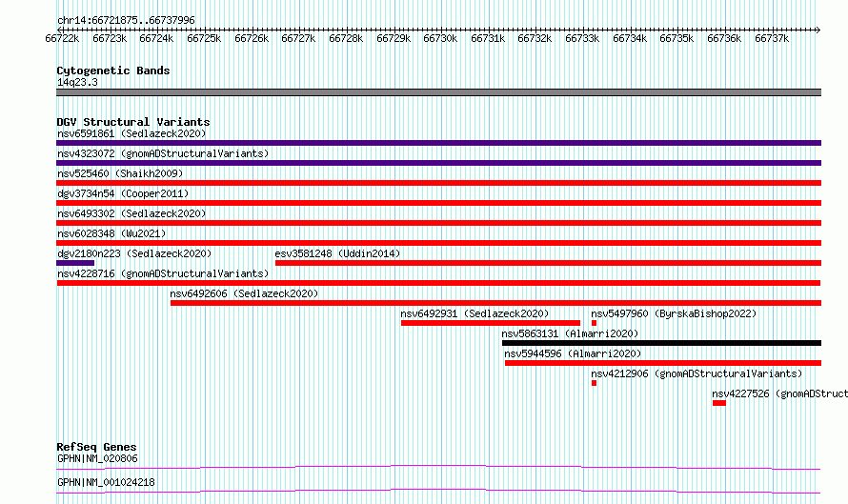
Task: Select the nsv5944596 (Almarri2020) label
Action: [x=573, y=353]
